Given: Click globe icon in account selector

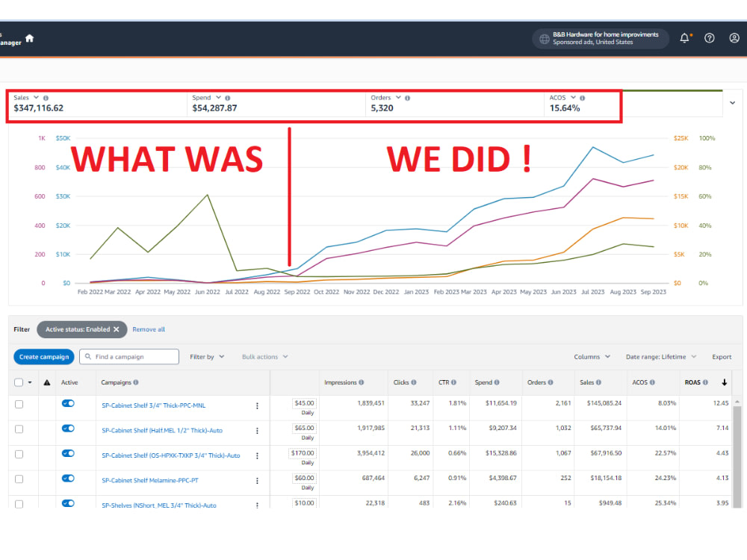Looking at the screenshot, I should 544,39.
